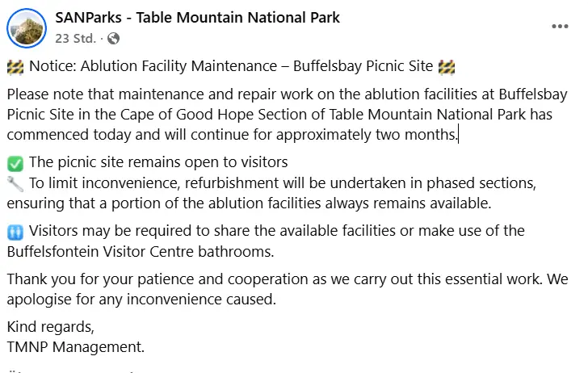
Task: Click the wrench emoji icon
Action: (15, 184)
